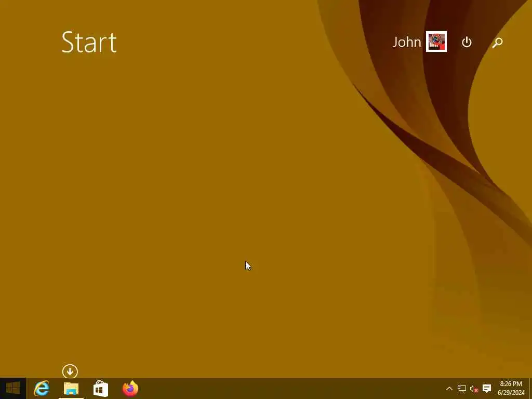
Task: Show hidden tray icons chevron
Action: (x=449, y=389)
